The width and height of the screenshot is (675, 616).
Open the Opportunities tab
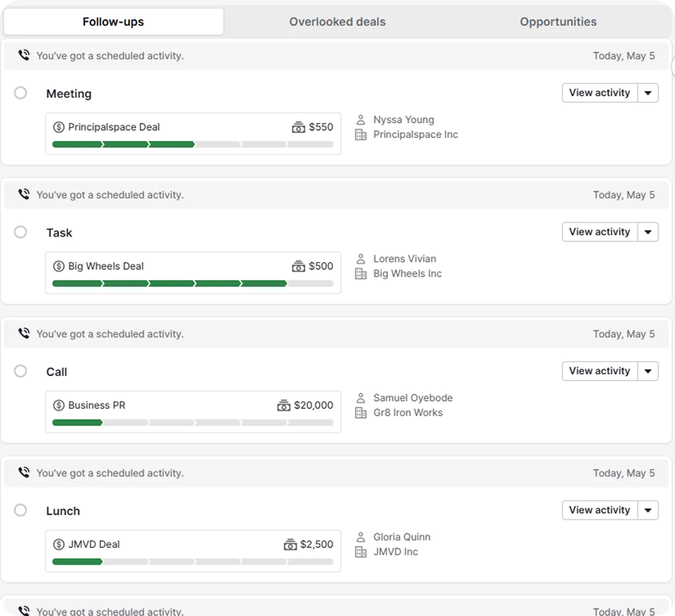coord(558,22)
